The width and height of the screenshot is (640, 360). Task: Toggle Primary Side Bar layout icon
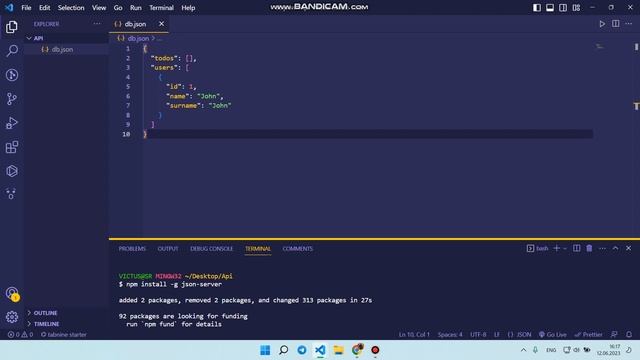pos(537,7)
